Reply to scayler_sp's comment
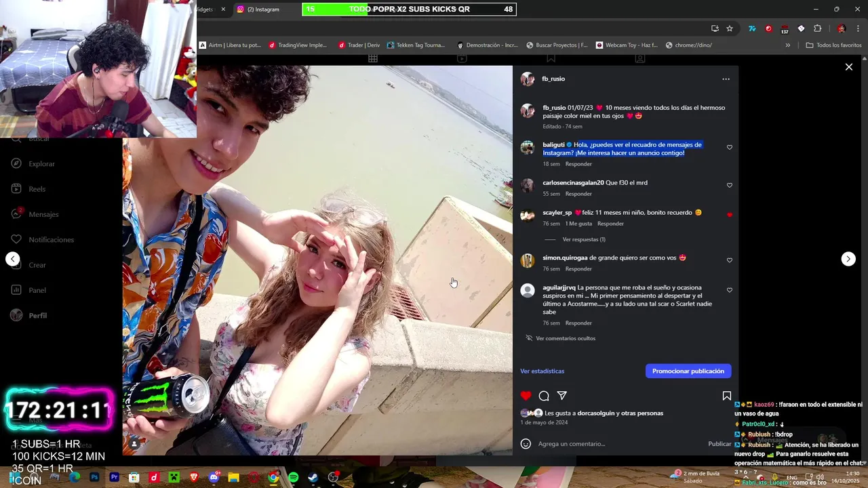The height and width of the screenshot is (488, 868). coord(610,224)
